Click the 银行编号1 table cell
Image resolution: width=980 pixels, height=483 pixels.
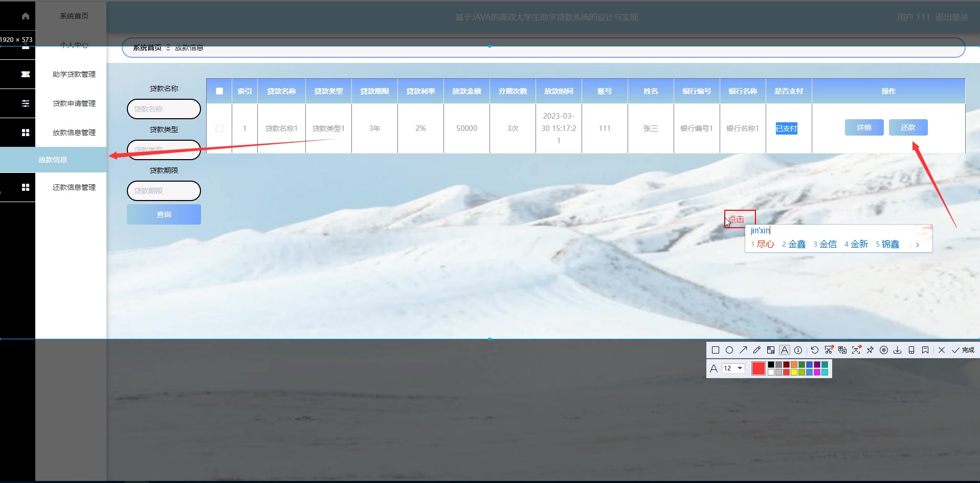pos(697,128)
